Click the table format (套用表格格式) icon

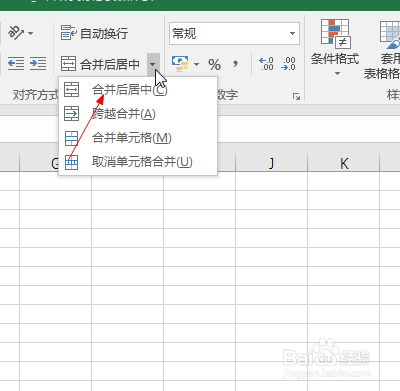[390, 34]
